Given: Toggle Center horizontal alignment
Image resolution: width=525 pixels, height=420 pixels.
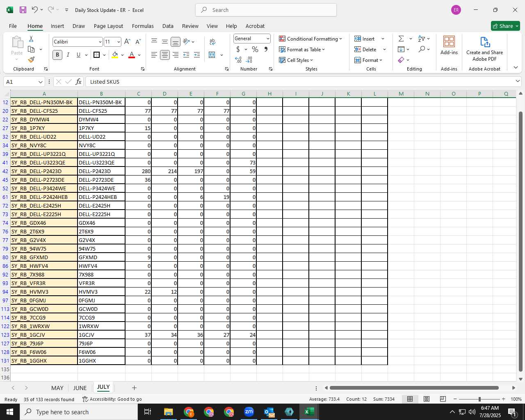Looking at the screenshot, I should [x=165, y=55].
